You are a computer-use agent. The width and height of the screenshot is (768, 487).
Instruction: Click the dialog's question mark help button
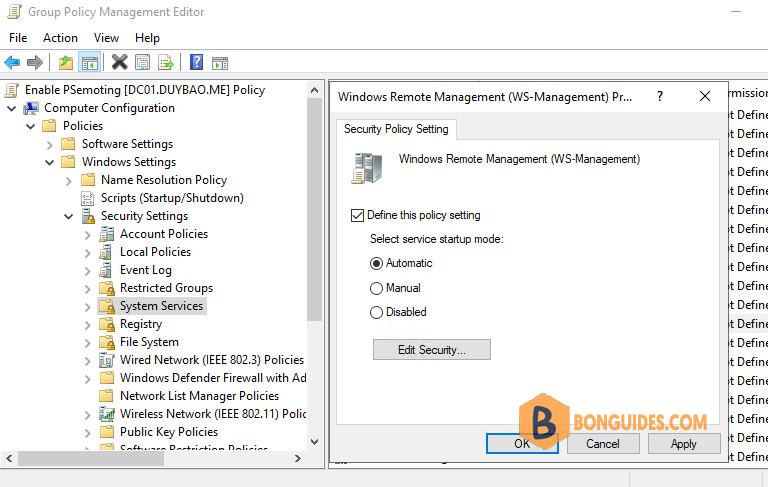(x=660, y=96)
